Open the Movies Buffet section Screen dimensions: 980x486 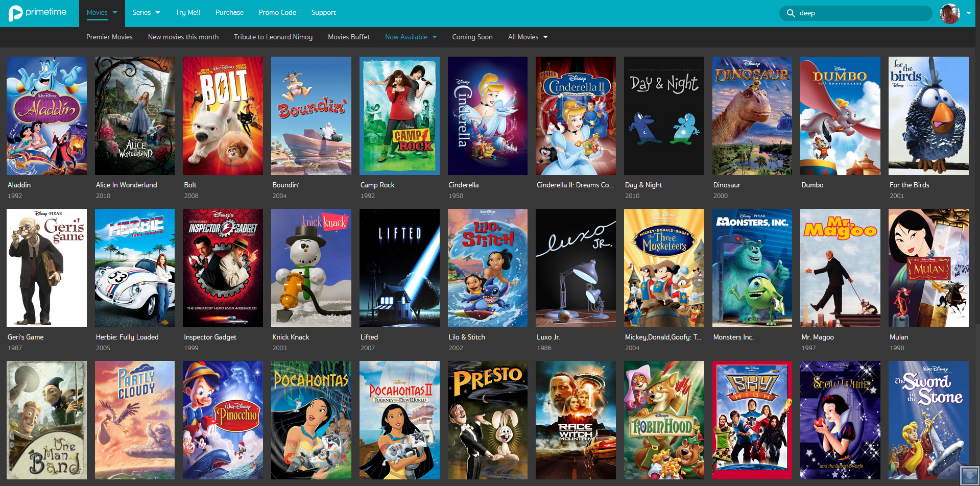[x=349, y=37]
